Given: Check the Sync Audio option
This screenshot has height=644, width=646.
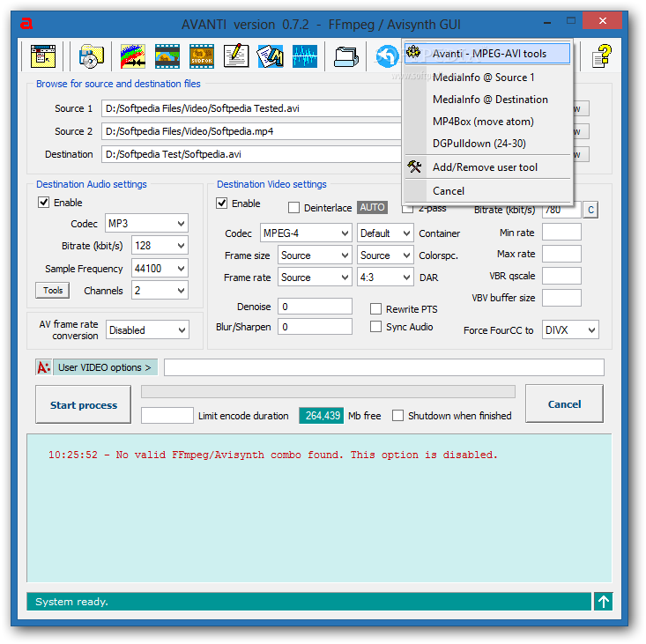Looking at the screenshot, I should [x=375, y=327].
